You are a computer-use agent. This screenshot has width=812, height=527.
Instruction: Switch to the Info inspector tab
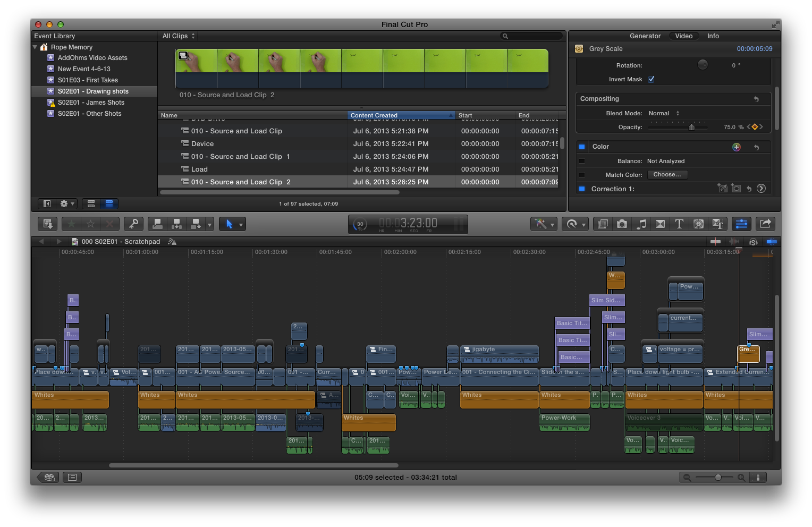[713, 36]
